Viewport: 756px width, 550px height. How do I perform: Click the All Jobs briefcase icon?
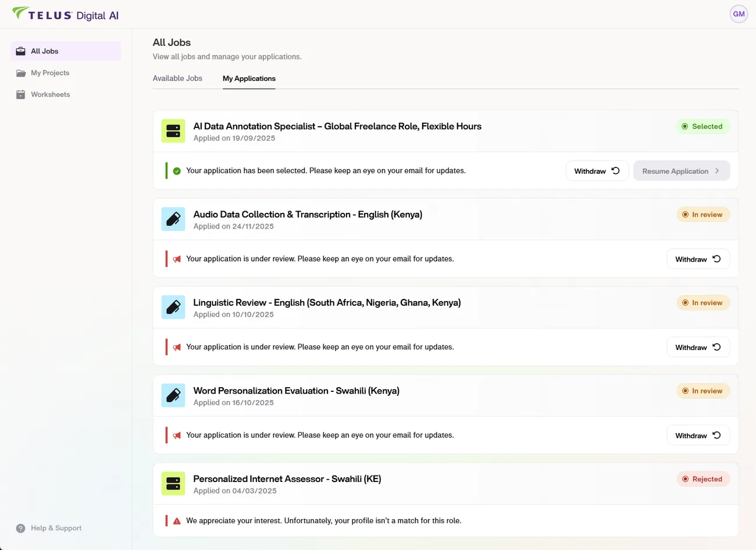[21, 51]
